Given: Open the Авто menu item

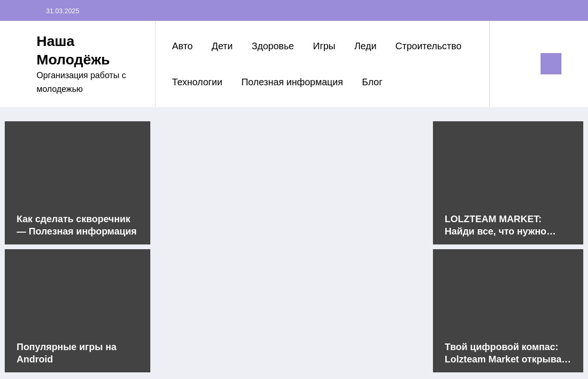Looking at the screenshot, I should pos(182,46).
